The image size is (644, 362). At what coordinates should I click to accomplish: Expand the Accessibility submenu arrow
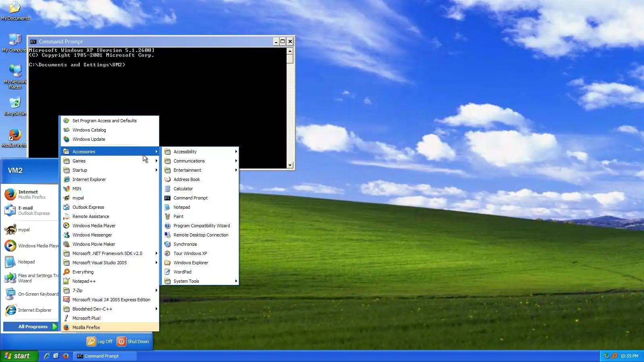236,152
